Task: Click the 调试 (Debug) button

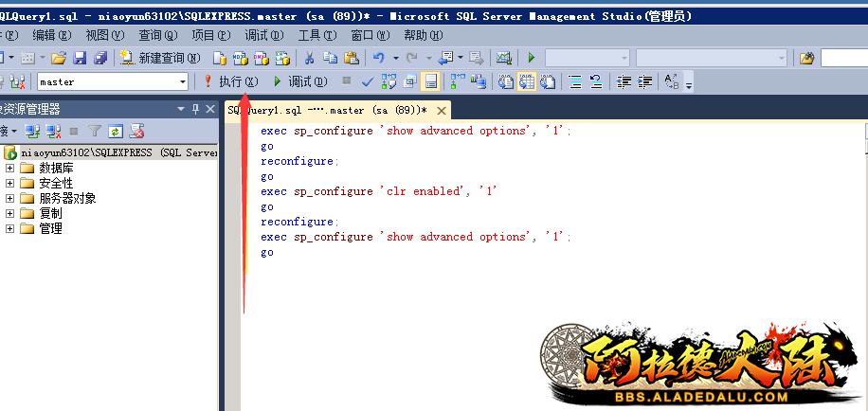Action: tap(299, 81)
